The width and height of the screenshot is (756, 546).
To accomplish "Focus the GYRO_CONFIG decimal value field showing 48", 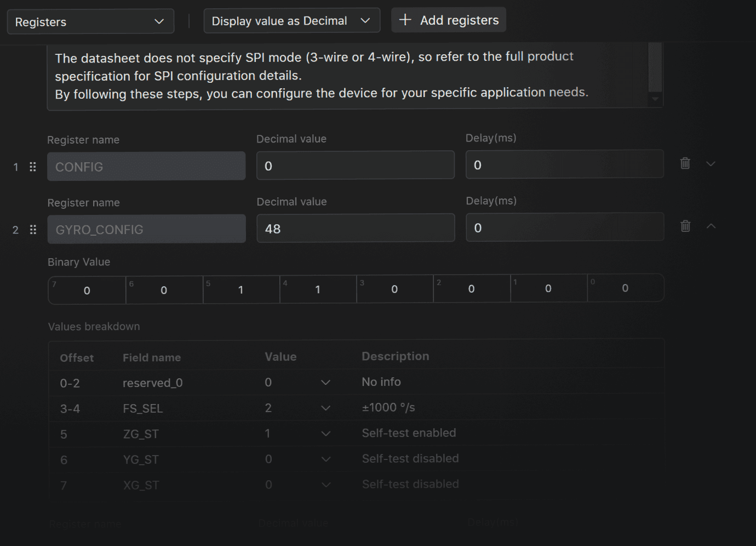I will click(356, 228).
